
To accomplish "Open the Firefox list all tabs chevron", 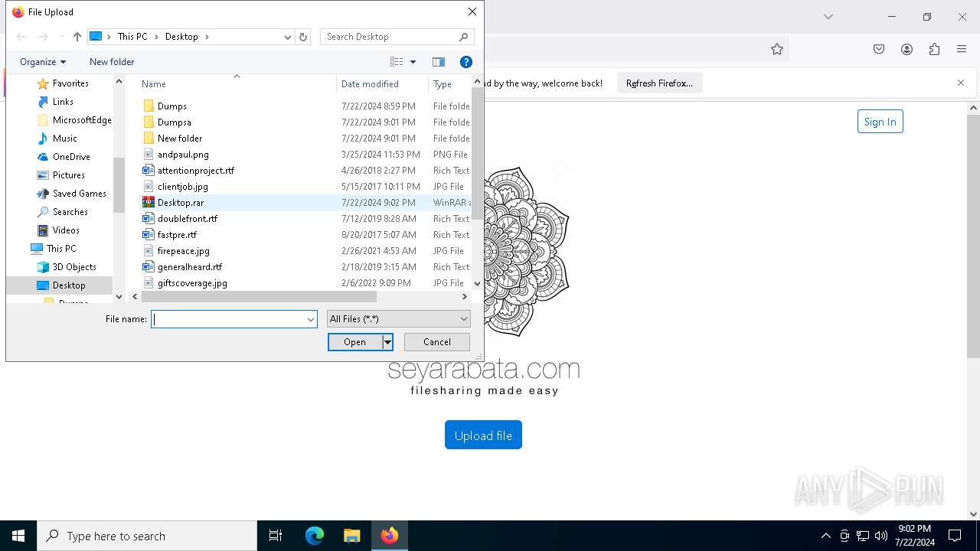I will click(x=828, y=17).
